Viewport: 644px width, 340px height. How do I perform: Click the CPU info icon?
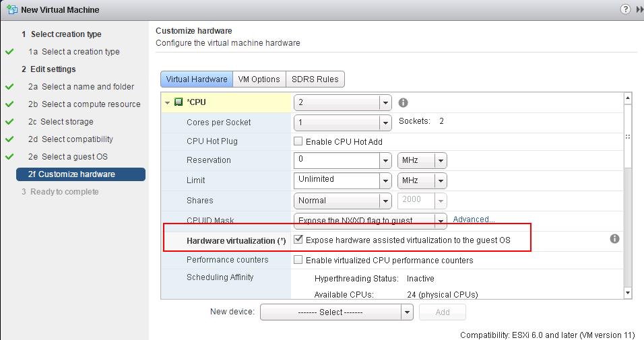[404, 102]
